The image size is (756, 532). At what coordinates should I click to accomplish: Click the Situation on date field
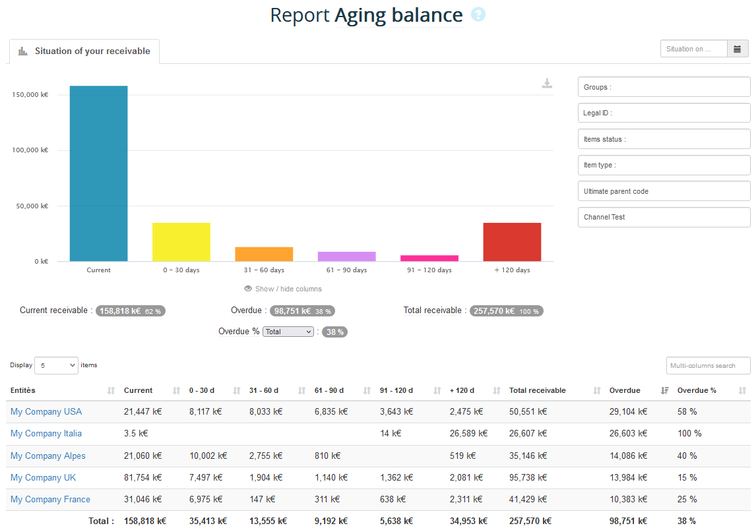pyautogui.click(x=693, y=49)
